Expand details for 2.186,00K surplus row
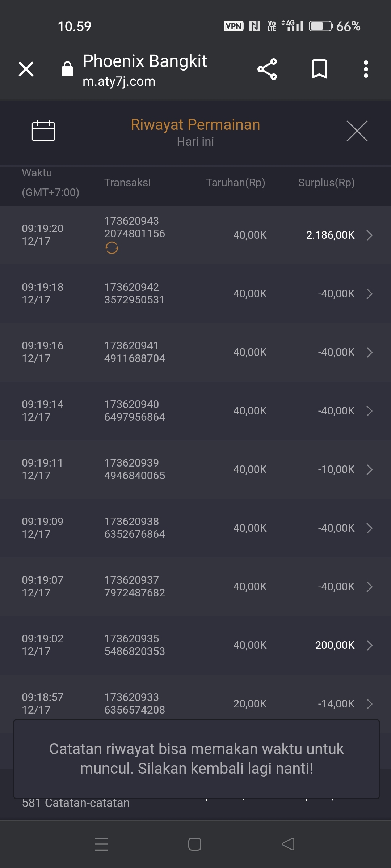The image size is (391, 868). pos(369,235)
